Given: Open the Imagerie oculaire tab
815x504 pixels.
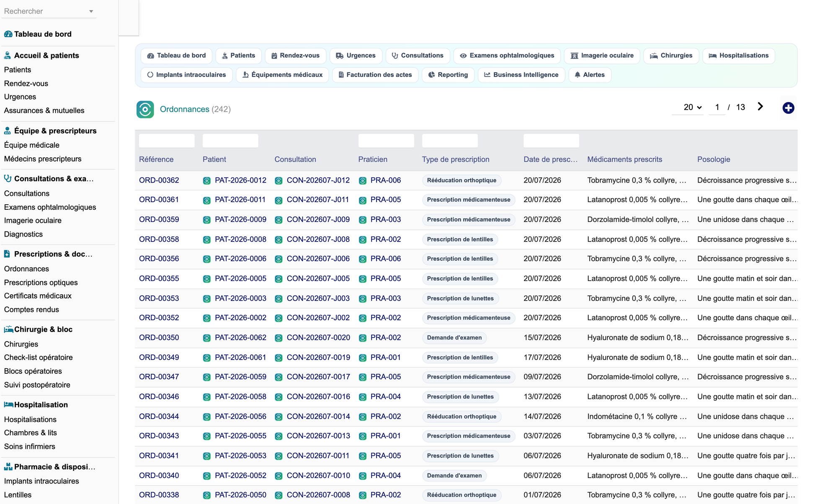Looking at the screenshot, I should tap(602, 56).
